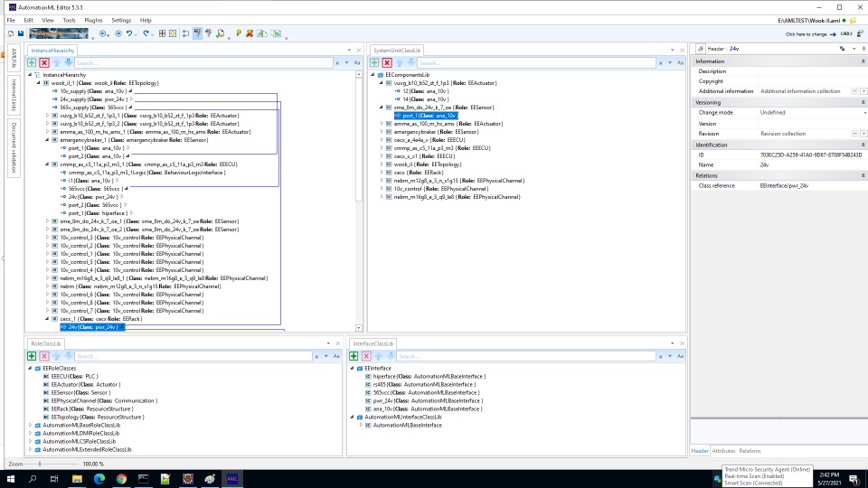Add new class in SystemUnitClassLib panel
The height and width of the screenshot is (488, 868).
[374, 62]
